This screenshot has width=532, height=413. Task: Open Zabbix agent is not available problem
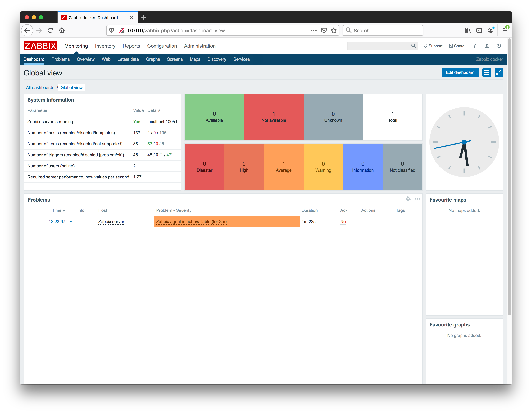(x=191, y=222)
